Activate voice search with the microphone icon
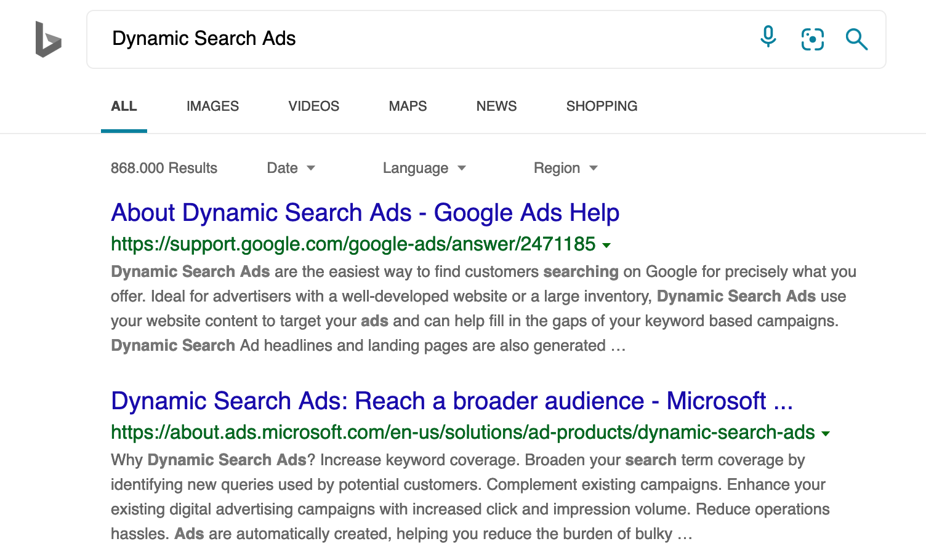926x560 pixels. 768,37
